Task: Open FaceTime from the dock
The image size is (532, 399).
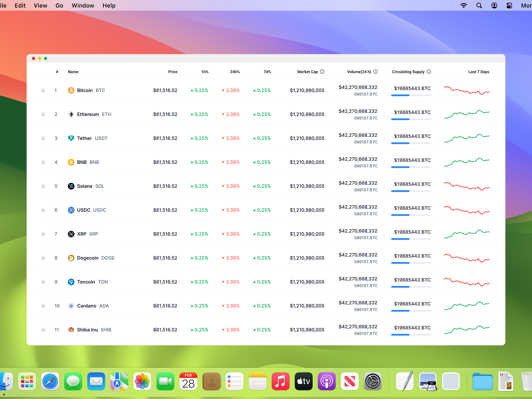Action: pos(165,381)
